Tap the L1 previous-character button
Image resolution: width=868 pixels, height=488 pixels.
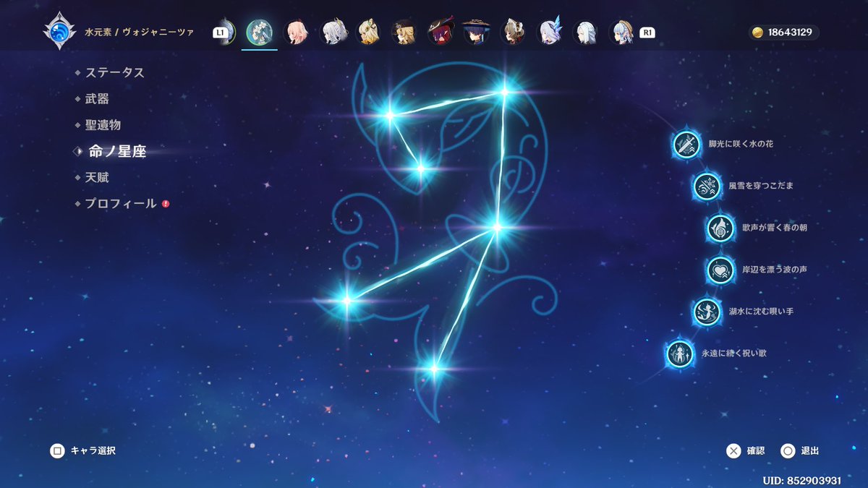tap(220, 33)
